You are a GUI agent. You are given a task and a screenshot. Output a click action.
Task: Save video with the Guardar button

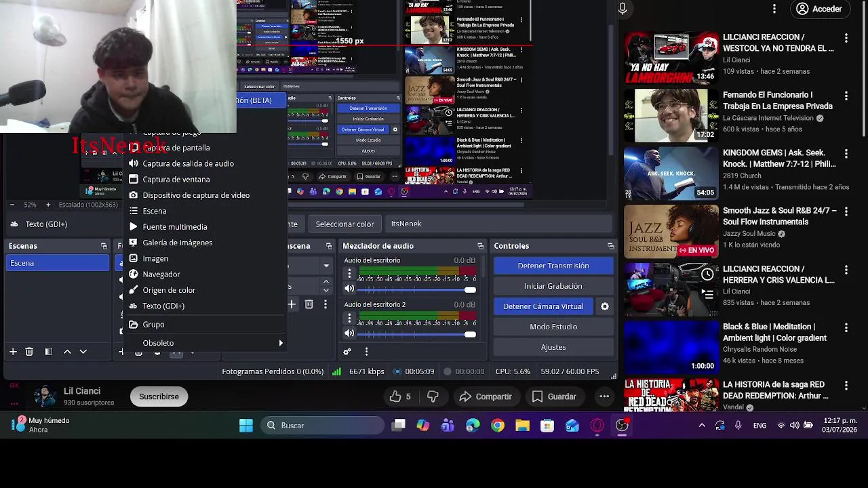click(x=554, y=396)
